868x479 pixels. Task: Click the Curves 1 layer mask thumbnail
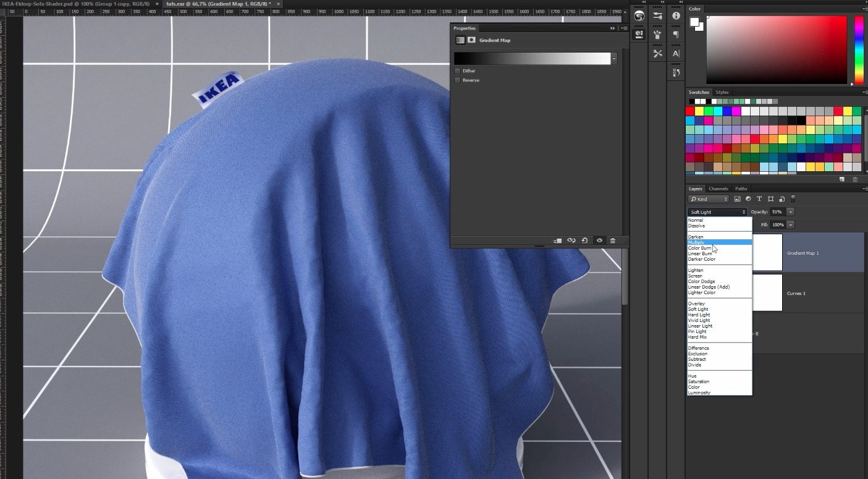767,293
